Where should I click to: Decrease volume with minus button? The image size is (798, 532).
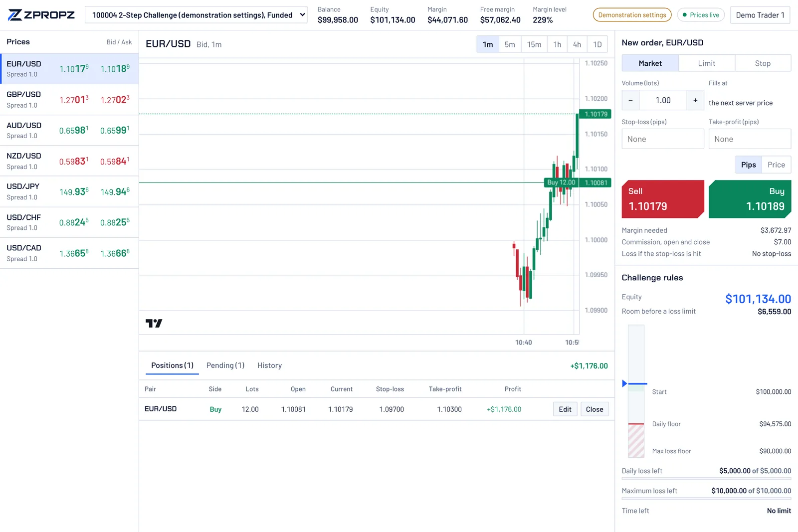click(x=630, y=100)
